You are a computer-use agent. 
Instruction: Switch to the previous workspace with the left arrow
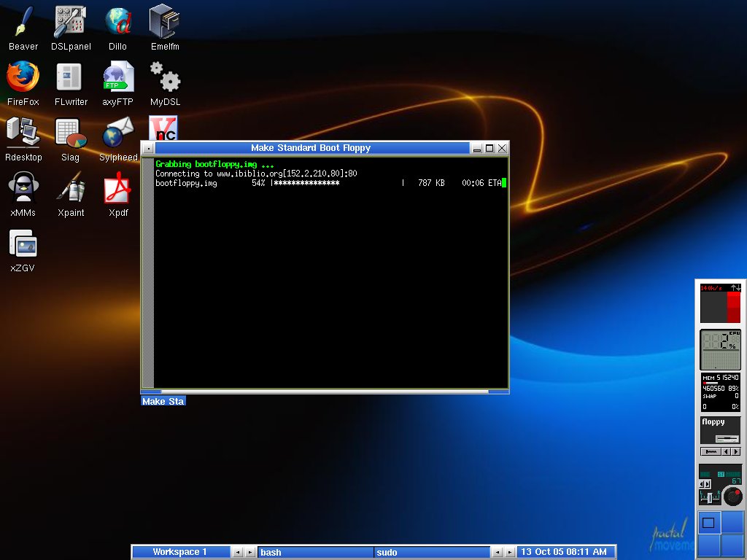click(x=238, y=553)
